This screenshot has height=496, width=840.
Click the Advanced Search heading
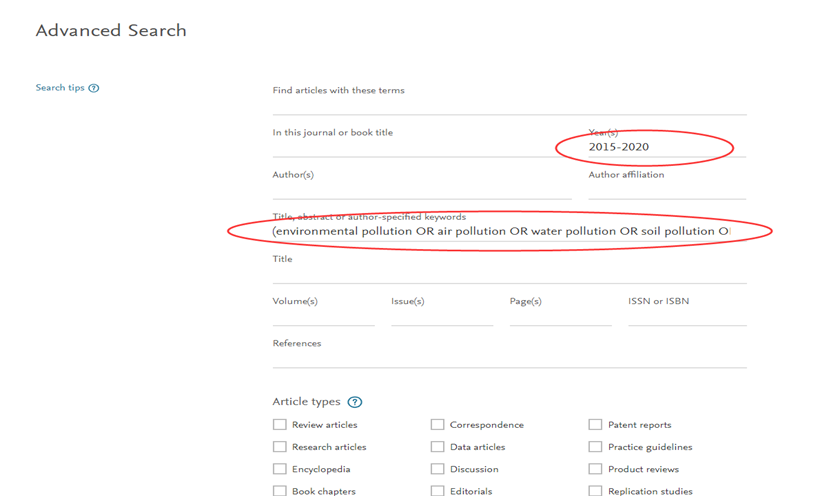(x=111, y=31)
